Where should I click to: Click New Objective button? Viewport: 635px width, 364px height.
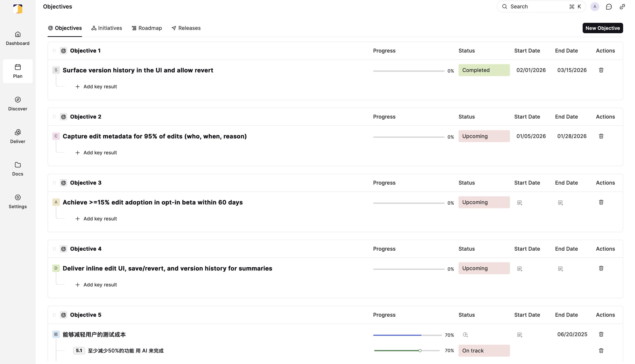click(603, 28)
